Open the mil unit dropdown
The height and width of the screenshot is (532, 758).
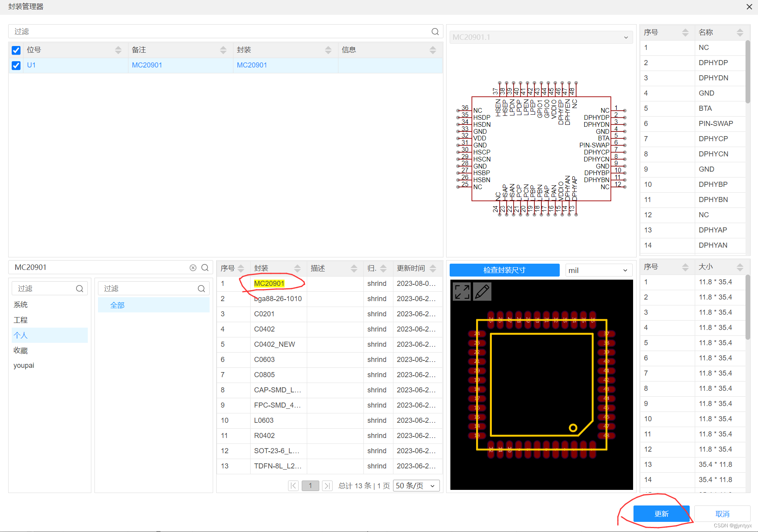598,270
